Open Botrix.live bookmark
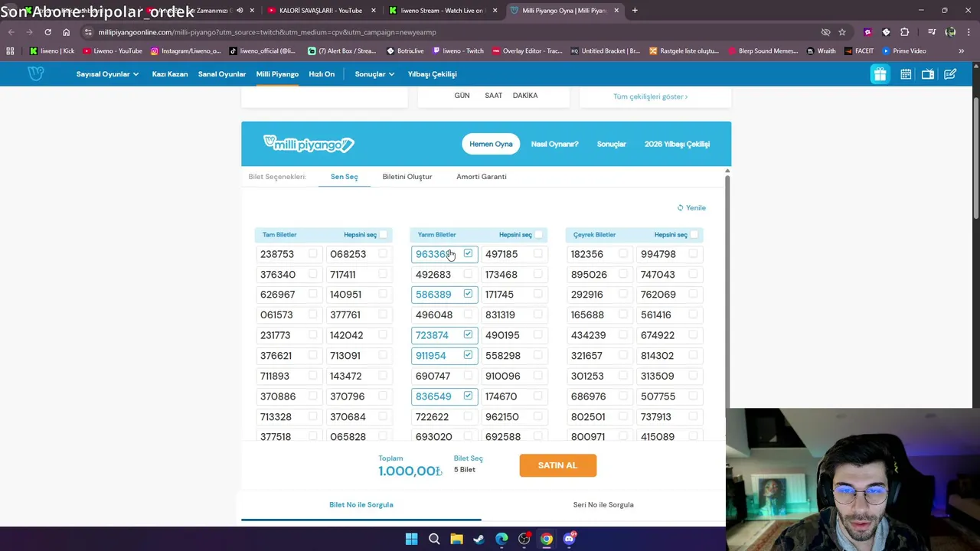 point(405,51)
